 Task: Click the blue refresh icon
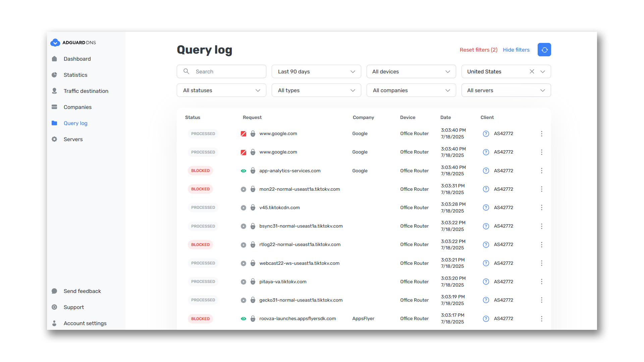[x=544, y=50]
